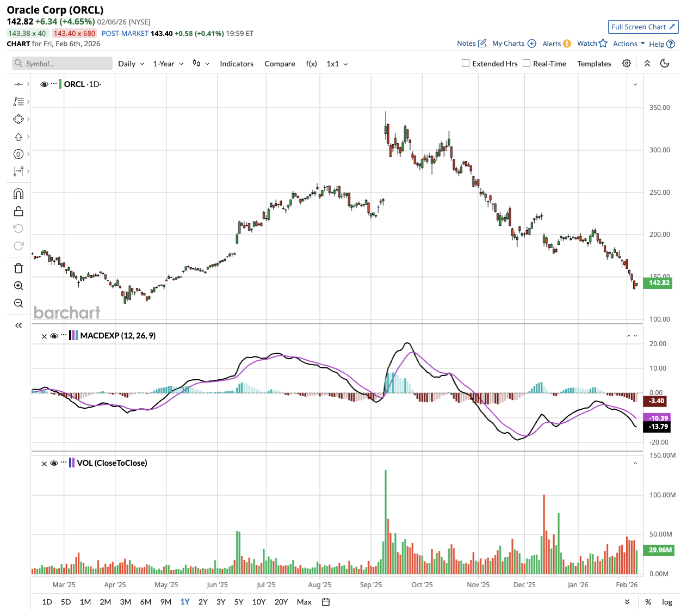Screen dimensions: 693x616
Task: Click the Watch link
Action: click(x=587, y=44)
